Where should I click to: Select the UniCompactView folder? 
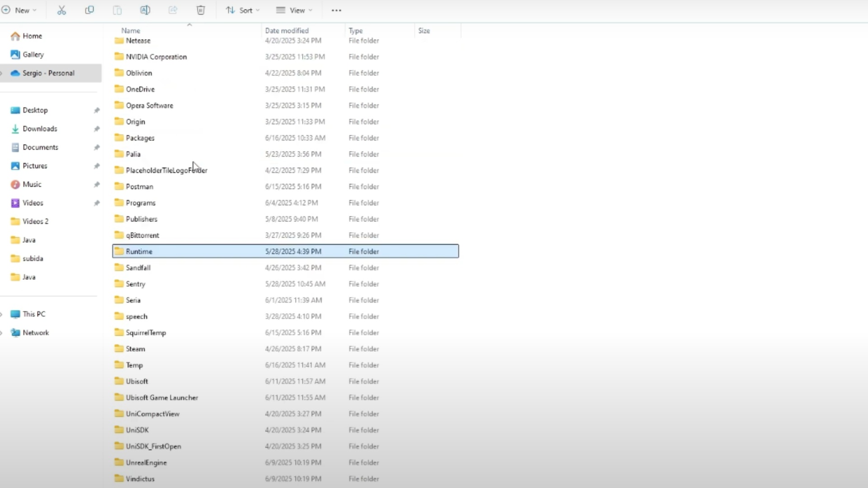(x=285, y=414)
